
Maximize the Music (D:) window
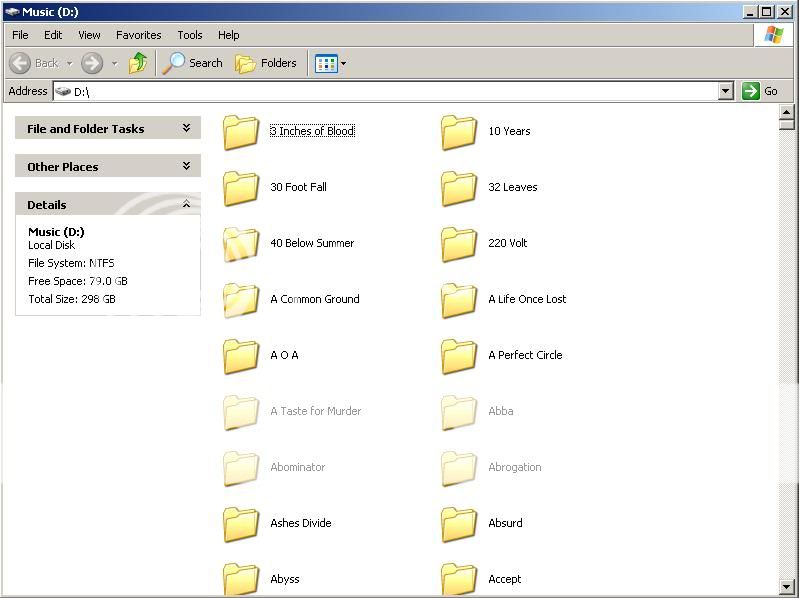766,12
